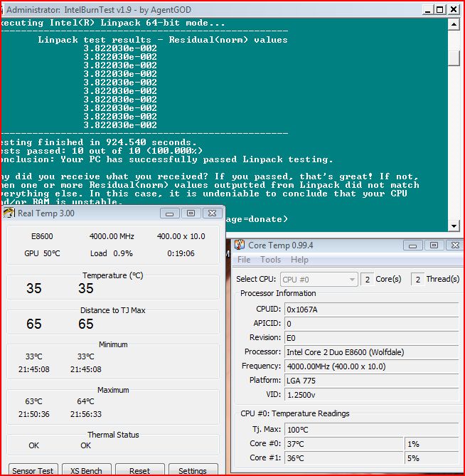465x476 pixels.
Task: Click Core #0 load value 1%
Action: (x=432, y=444)
